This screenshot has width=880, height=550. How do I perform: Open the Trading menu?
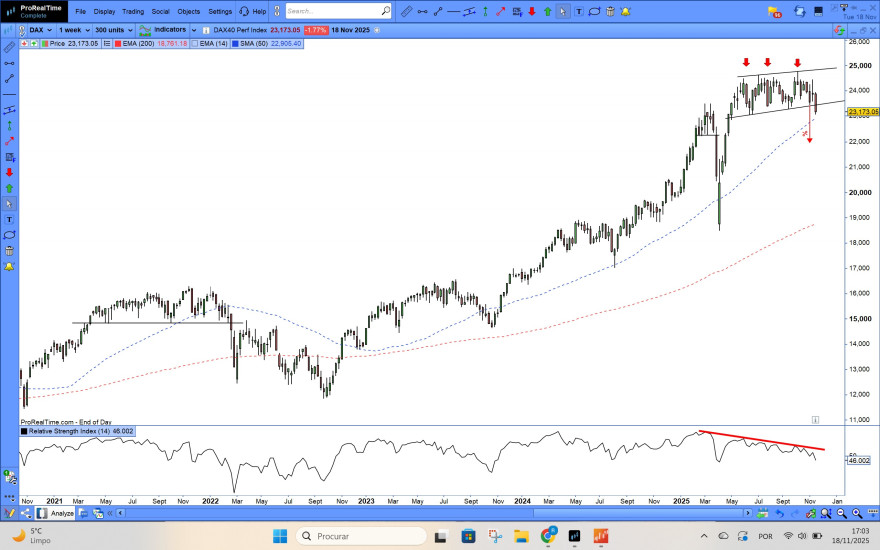coord(133,11)
